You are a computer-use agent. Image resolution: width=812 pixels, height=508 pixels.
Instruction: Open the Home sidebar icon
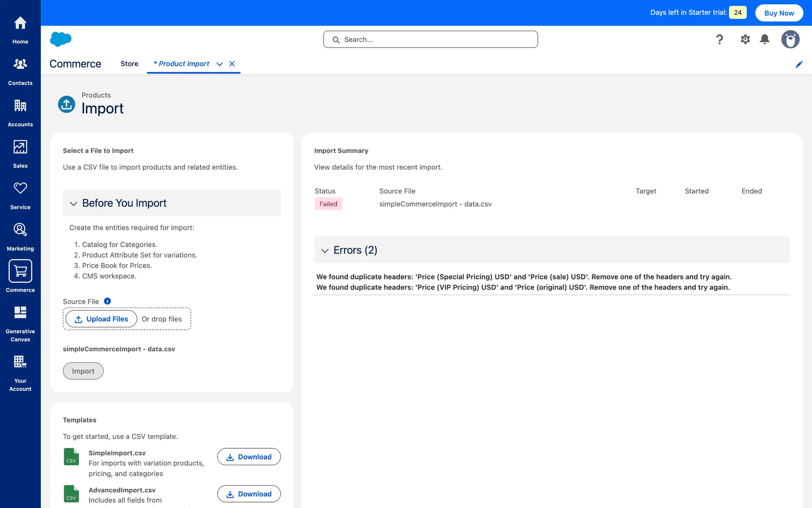point(20,23)
